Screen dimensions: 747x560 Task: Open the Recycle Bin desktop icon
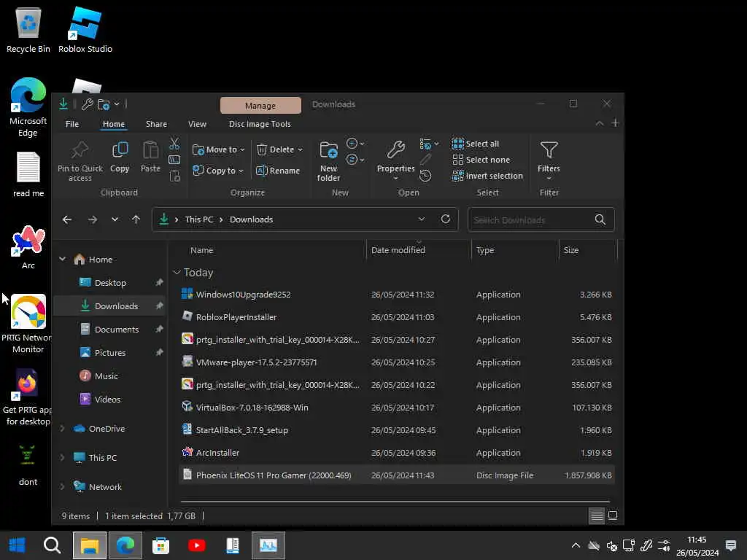point(28,31)
